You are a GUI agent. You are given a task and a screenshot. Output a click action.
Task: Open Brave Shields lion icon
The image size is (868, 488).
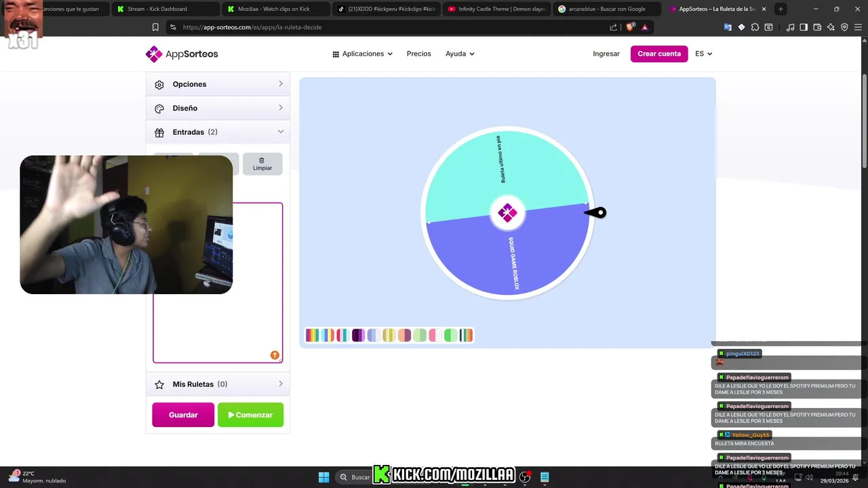pyautogui.click(x=630, y=27)
